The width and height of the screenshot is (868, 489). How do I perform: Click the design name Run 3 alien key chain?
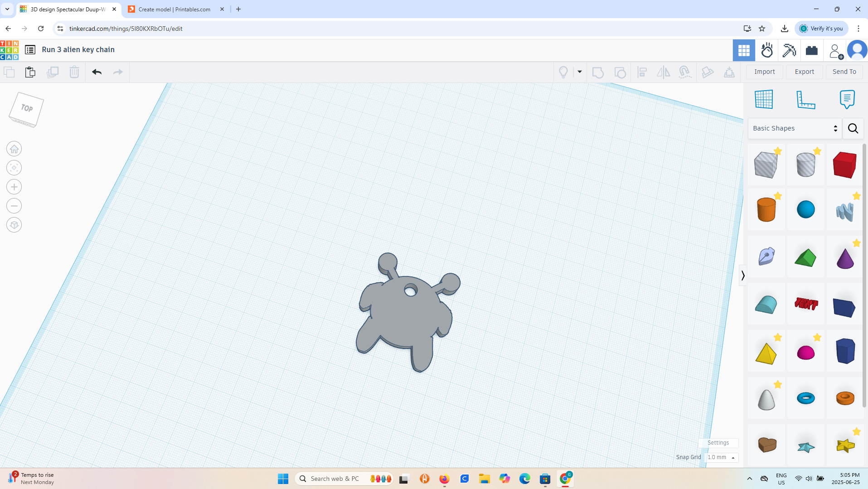78,50
